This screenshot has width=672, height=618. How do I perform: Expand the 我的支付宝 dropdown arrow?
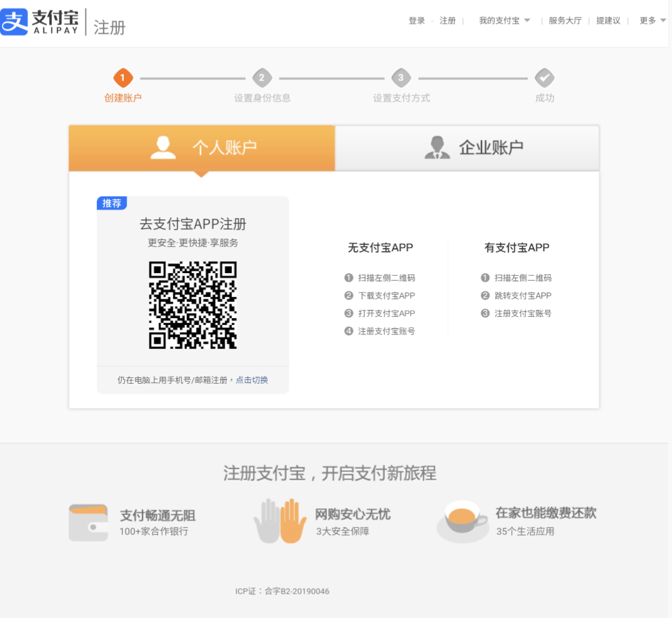click(527, 20)
